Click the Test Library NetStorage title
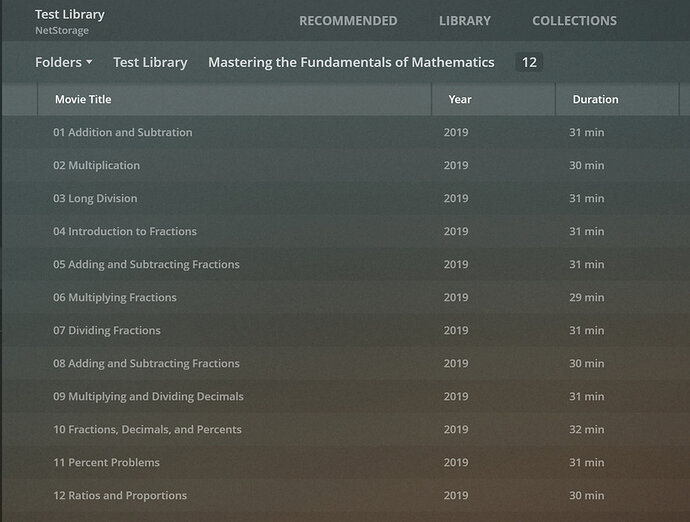690x522 pixels. click(70, 21)
